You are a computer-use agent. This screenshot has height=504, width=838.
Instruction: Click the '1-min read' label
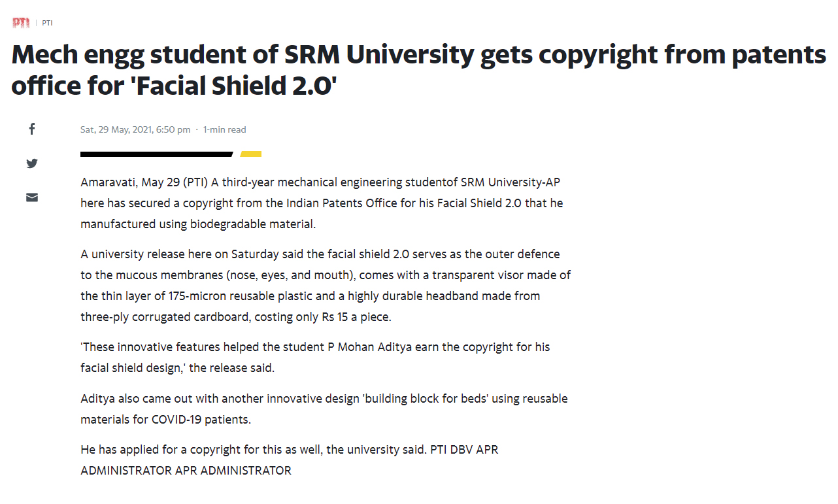(x=224, y=129)
